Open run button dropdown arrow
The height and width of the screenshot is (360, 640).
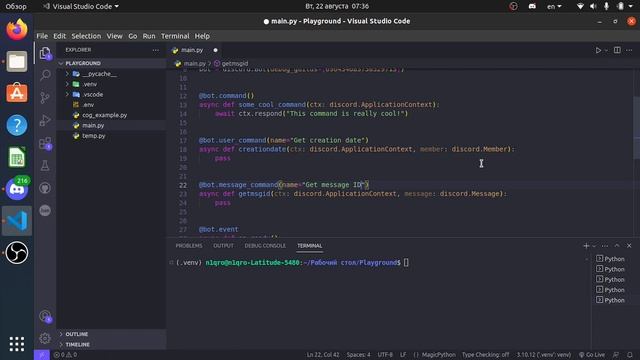[x=606, y=50]
